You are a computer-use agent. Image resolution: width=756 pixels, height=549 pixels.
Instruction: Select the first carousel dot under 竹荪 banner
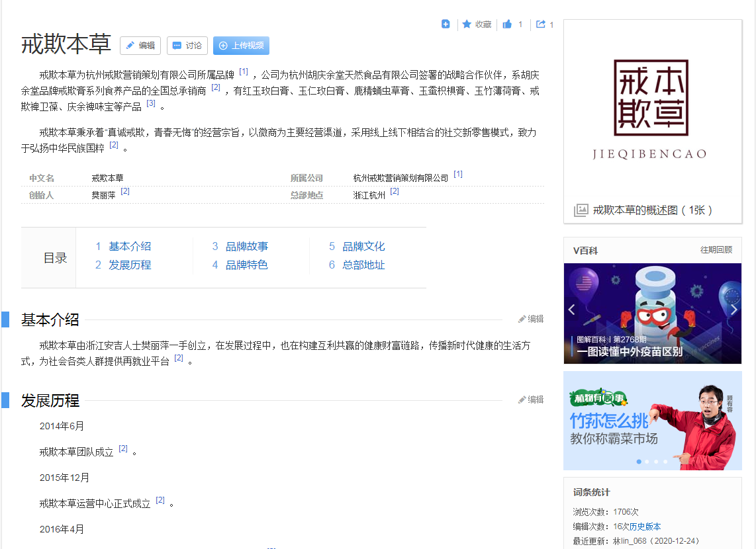(639, 462)
